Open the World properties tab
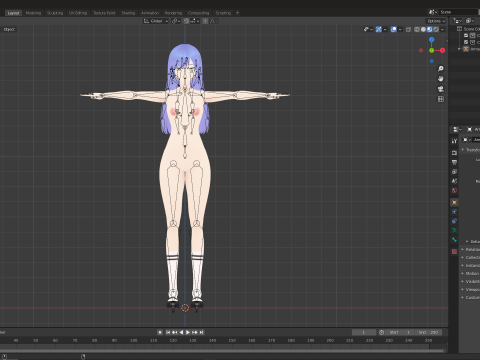480x360 pixels. pos(454,191)
